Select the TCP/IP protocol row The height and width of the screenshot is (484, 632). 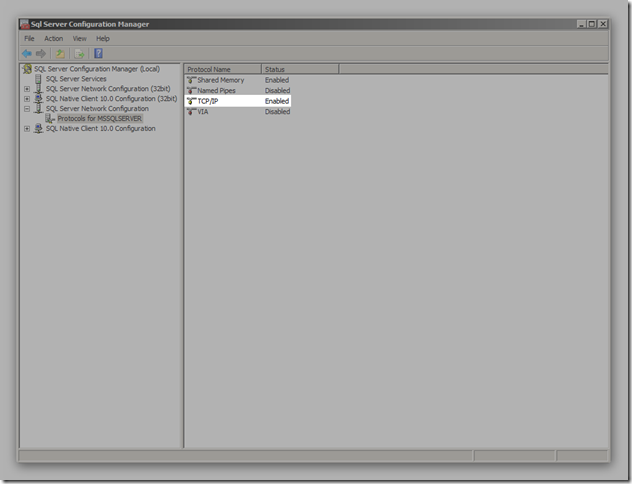[238, 101]
